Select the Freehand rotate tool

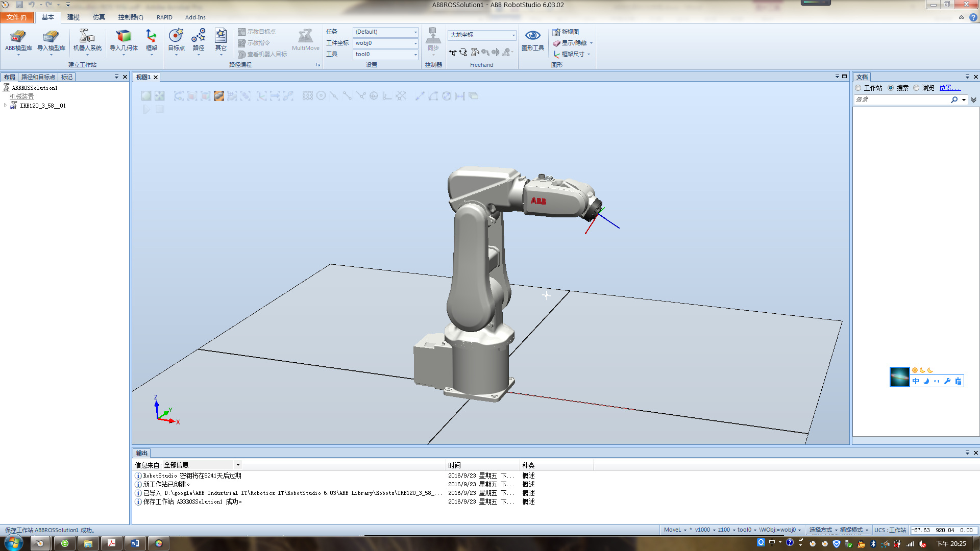(x=463, y=53)
